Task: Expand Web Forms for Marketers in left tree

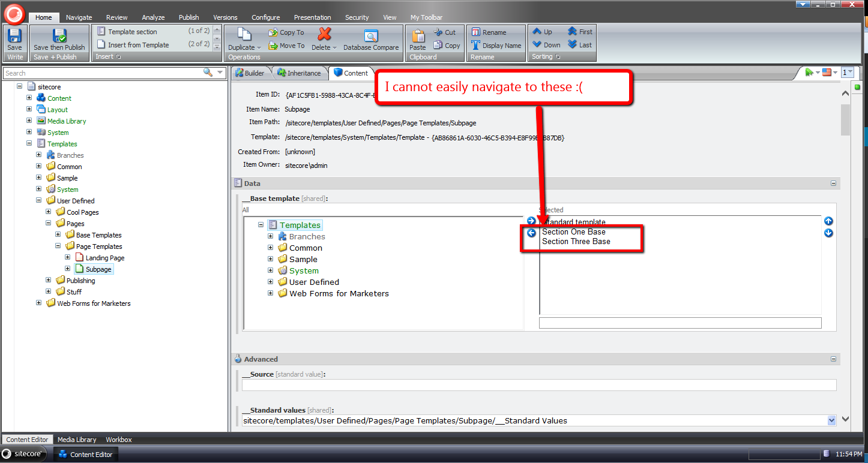Action: coord(39,303)
